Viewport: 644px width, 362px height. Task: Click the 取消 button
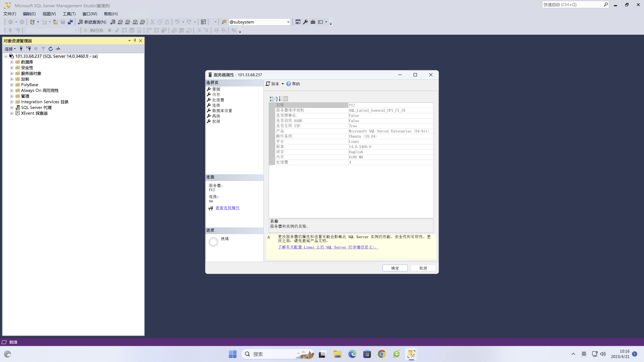tap(423, 268)
